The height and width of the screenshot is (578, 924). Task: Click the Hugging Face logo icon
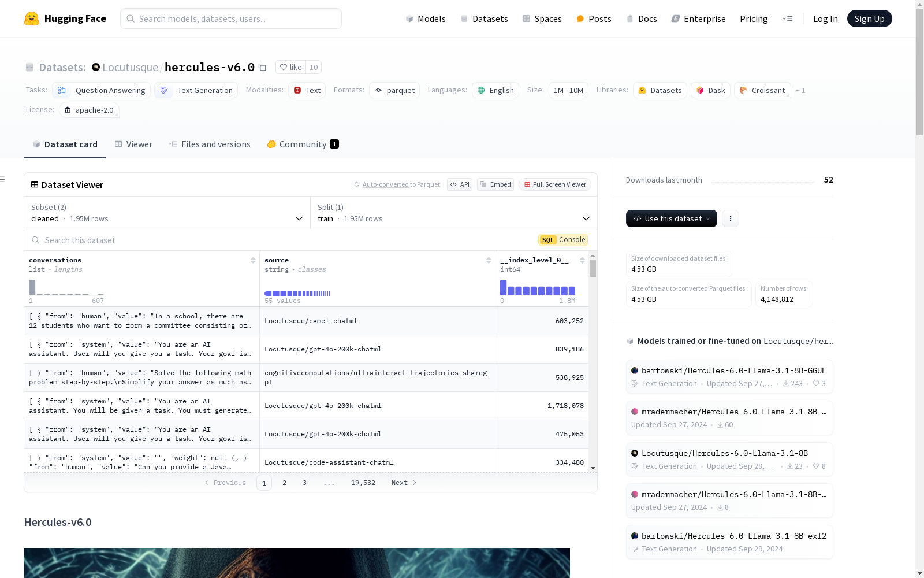32,18
